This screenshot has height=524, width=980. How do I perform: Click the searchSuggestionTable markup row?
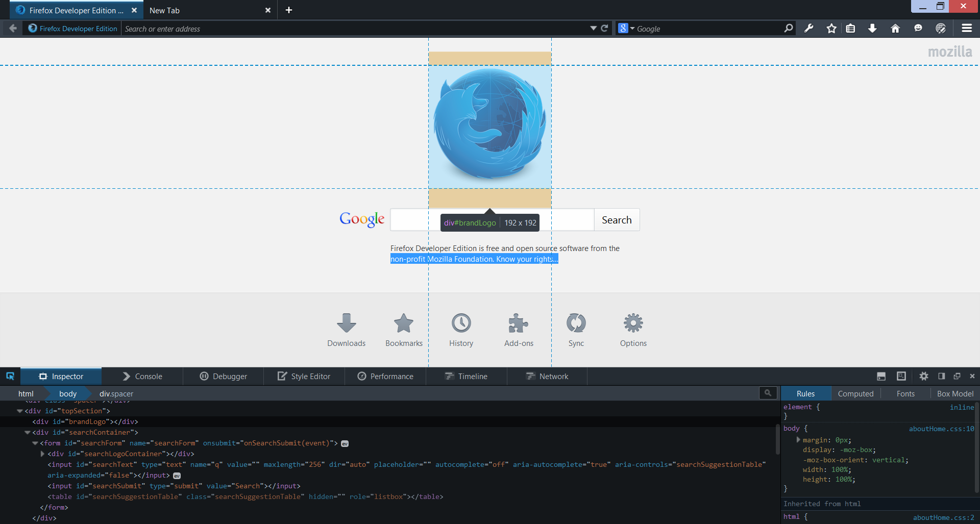(x=388, y=497)
